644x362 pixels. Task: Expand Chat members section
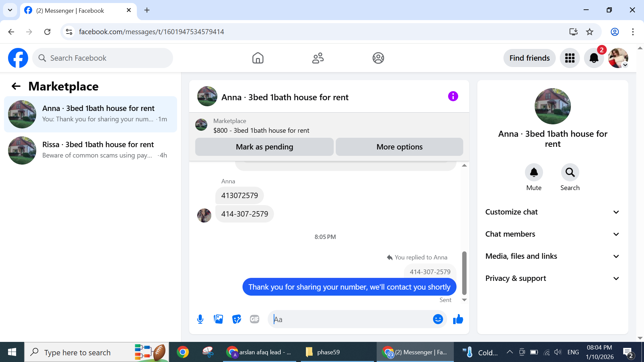[x=552, y=234]
